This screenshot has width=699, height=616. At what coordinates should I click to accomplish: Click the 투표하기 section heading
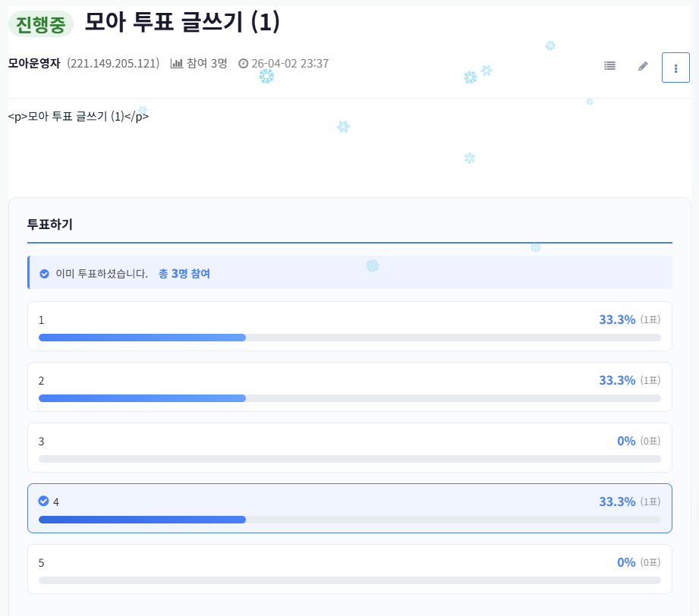tap(50, 224)
